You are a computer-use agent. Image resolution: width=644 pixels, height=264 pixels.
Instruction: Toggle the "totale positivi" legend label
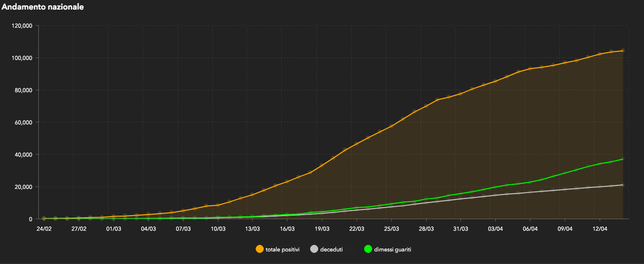point(282,249)
